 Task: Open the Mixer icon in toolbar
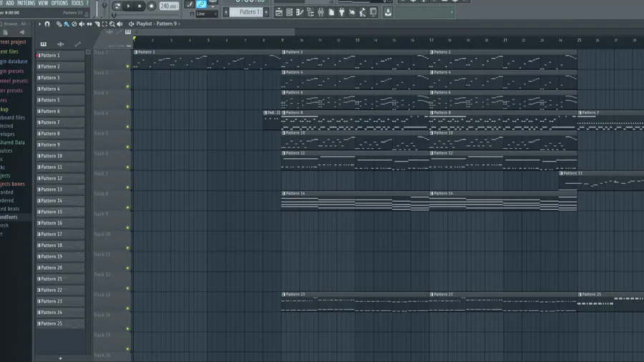[321, 12]
